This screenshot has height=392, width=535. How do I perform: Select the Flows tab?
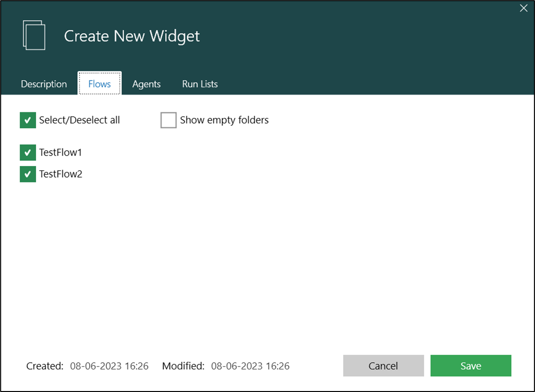[100, 84]
